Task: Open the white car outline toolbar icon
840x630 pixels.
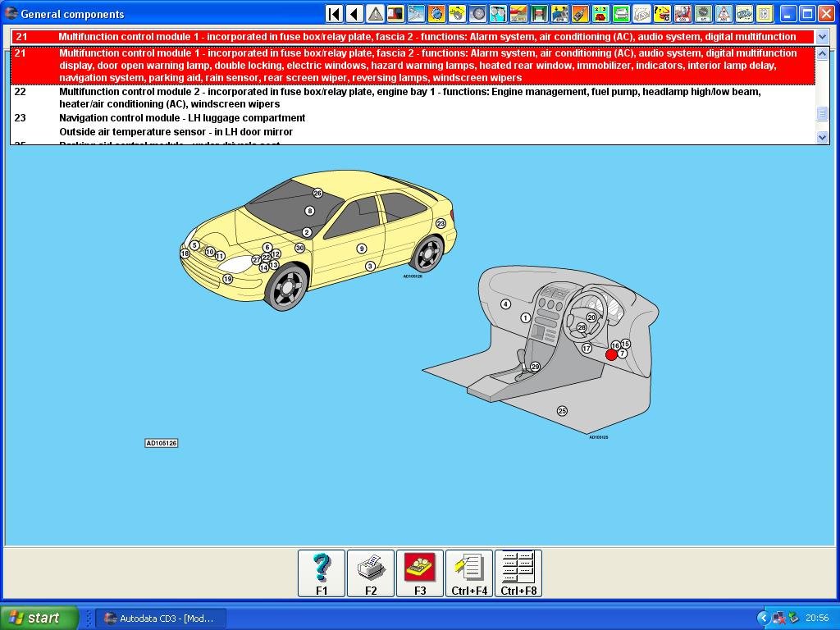Action: click(x=641, y=13)
